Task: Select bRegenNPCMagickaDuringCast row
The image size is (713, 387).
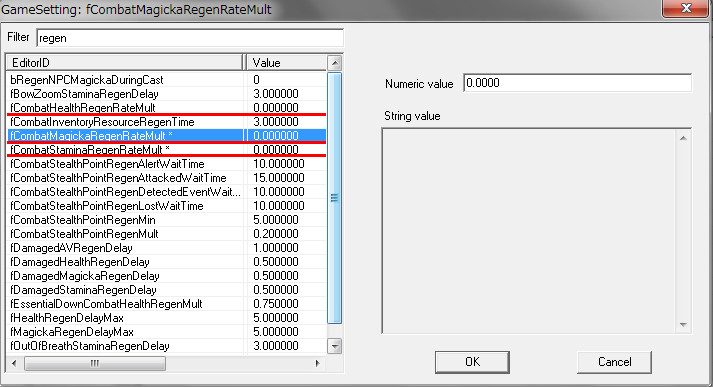Action: coord(166,80)
